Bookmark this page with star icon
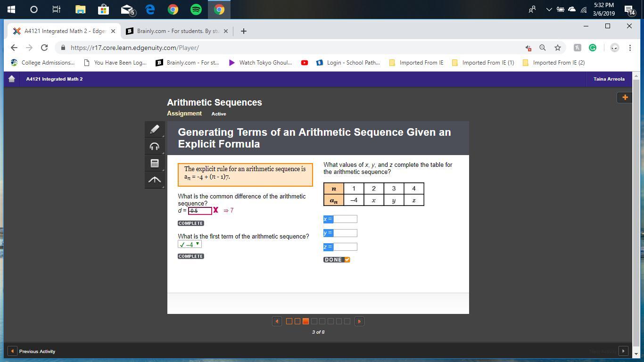 coord(558,48)
